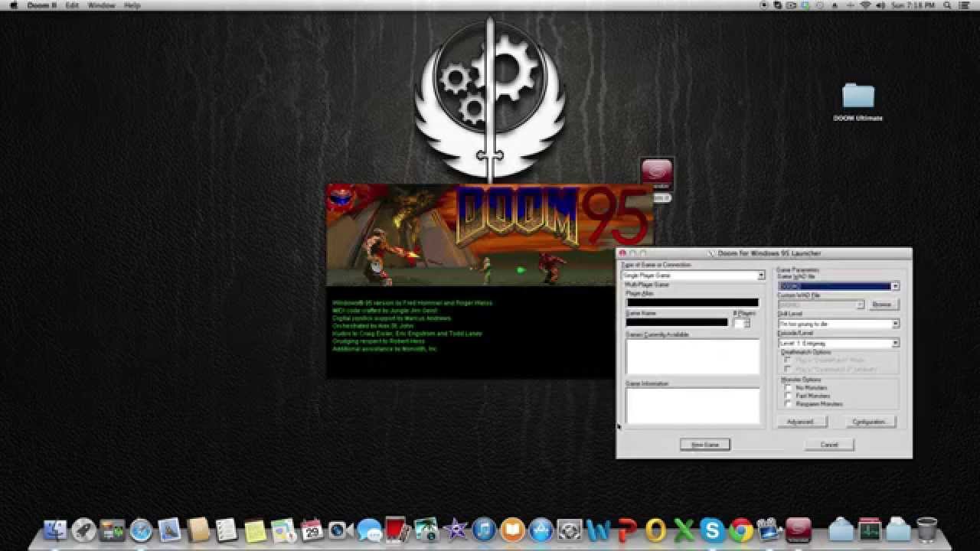
Task: Enable the Fast Monsters checkbox
Action: 789,396
